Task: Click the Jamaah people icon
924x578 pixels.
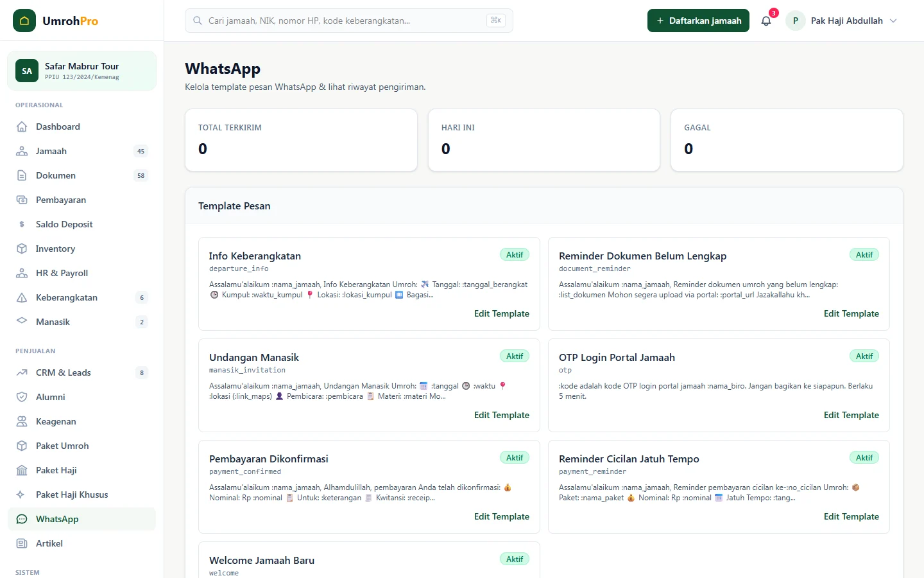Action: click(x=22, y=151)
